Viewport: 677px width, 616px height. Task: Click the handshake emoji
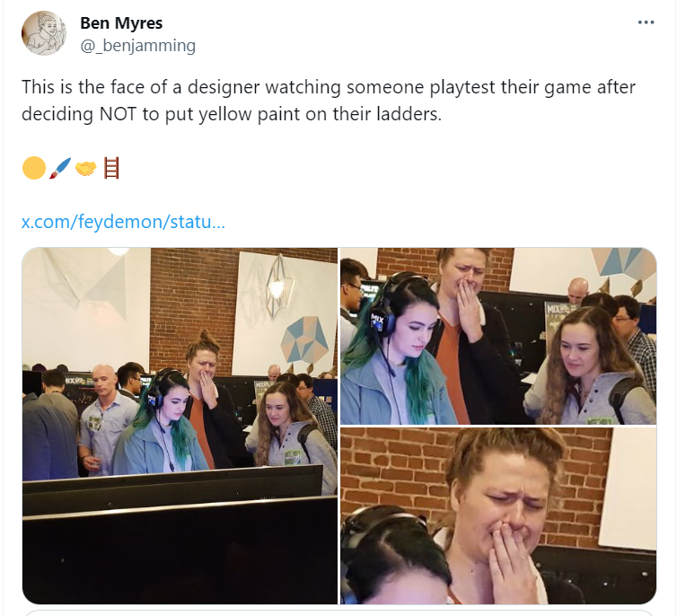tap(85, 168)
